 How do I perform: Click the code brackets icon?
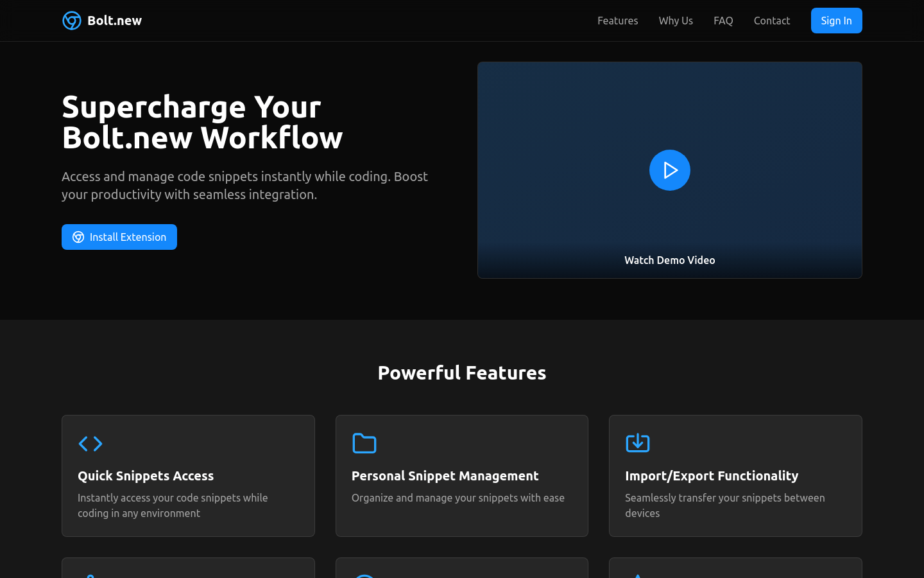90,443
